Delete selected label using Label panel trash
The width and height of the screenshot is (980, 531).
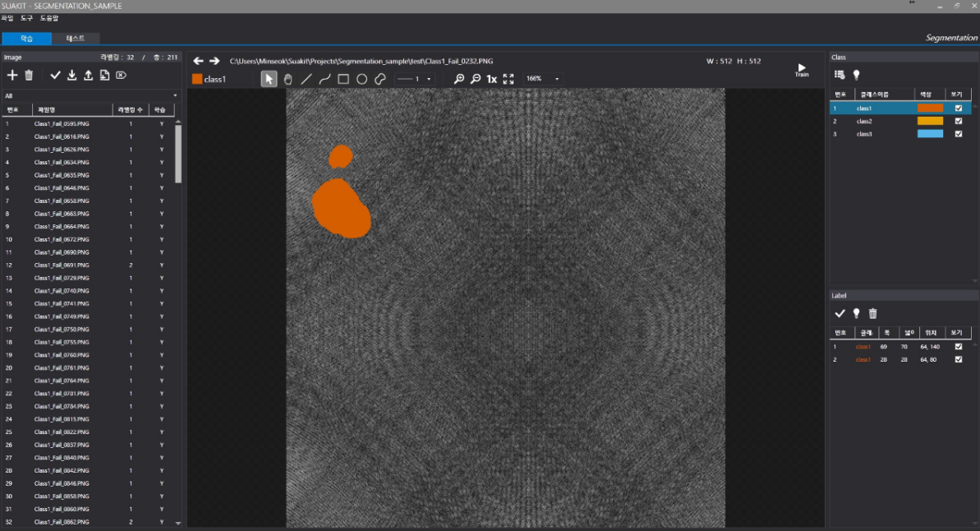coord(873,313)
